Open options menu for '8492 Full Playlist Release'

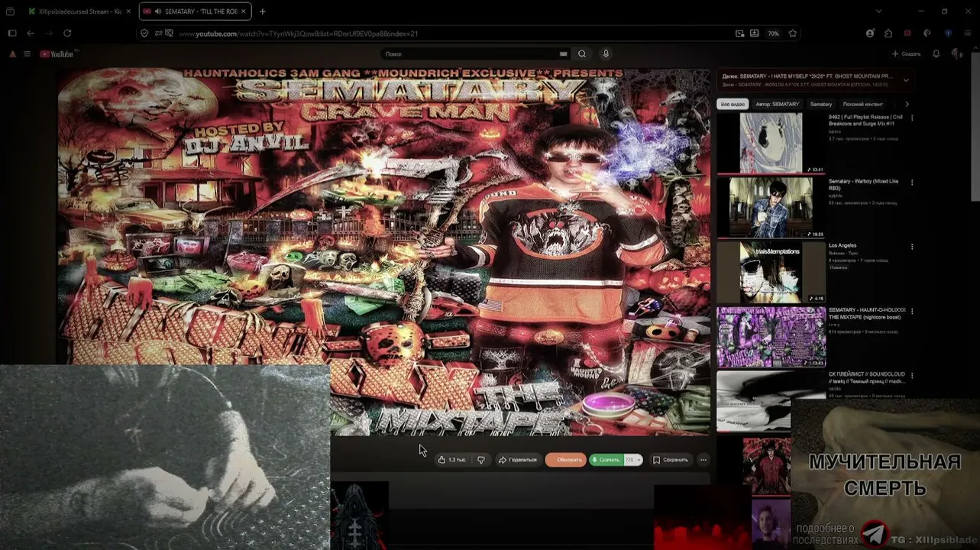click(x=912, y=118)
